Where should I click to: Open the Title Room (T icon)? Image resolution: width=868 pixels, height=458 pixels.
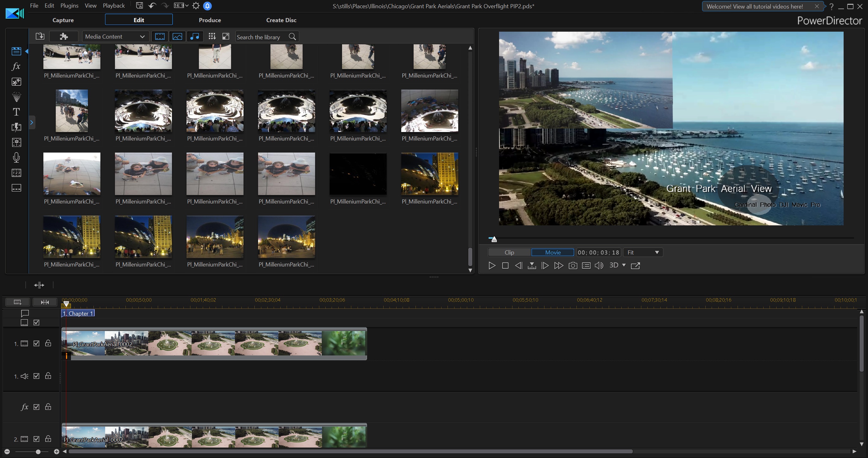(16, 112)
